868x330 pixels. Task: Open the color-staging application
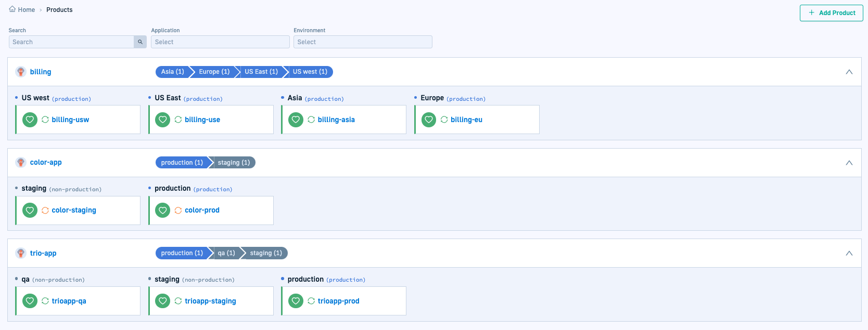74,210
